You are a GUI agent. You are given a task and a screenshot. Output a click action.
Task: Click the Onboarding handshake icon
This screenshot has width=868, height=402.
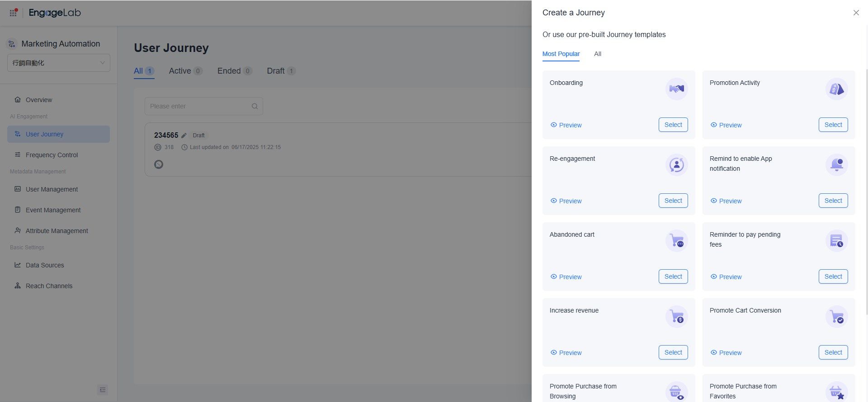[676, 89]
